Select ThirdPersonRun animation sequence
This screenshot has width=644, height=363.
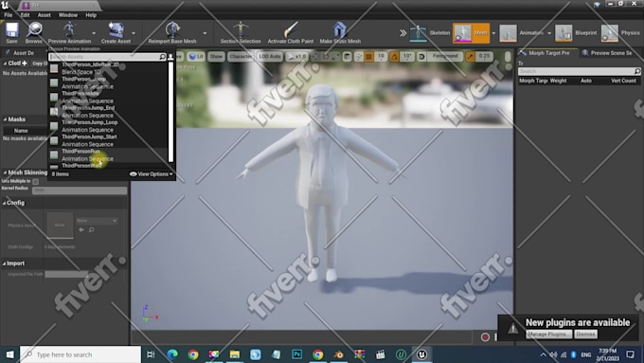click(x=109, y=155)
